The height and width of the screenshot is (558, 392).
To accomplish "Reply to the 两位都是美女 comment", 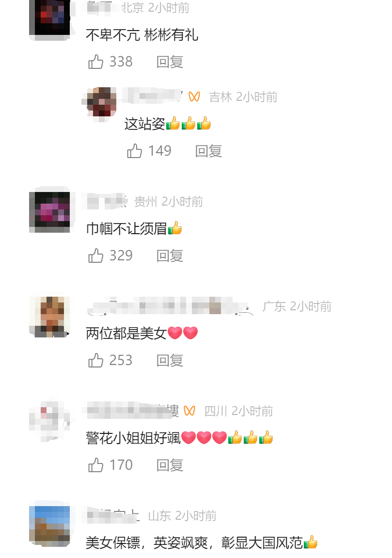I will (x=170, y=361).
